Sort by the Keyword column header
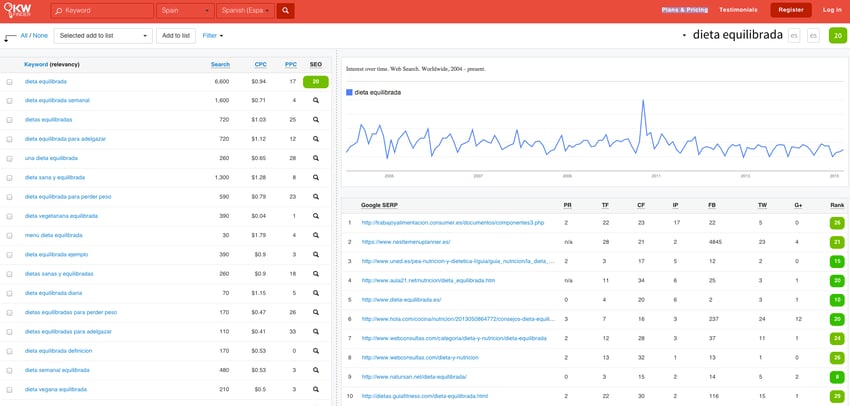This screenshot has width=850, height=406. pos(51,65)
